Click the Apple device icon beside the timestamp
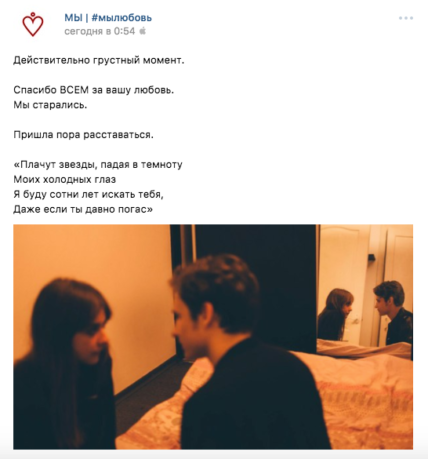 (142, 31)
